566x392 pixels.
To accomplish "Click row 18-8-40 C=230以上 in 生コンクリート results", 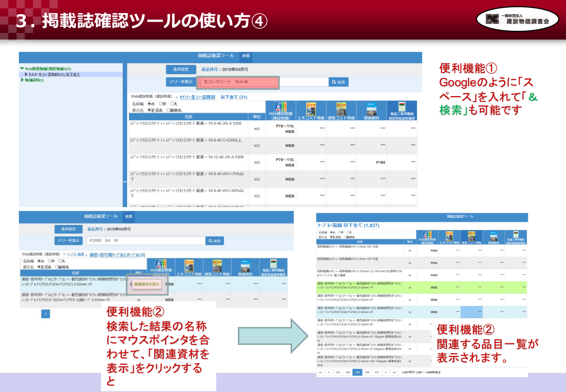I will 273,145.
